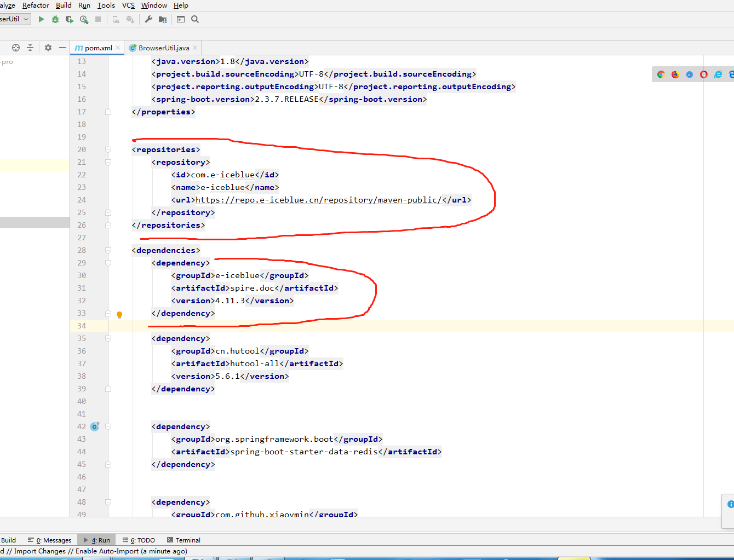Preview pom.xml in Firefox browser icon
This screenshot has height=560, width=734.
click(675, 74)
